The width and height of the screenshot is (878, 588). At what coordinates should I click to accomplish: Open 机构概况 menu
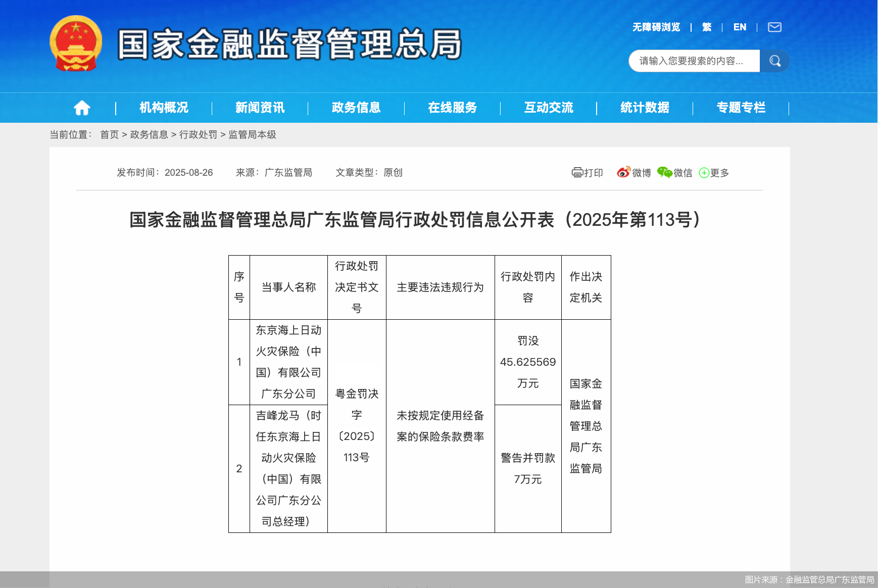pos(164,108)
